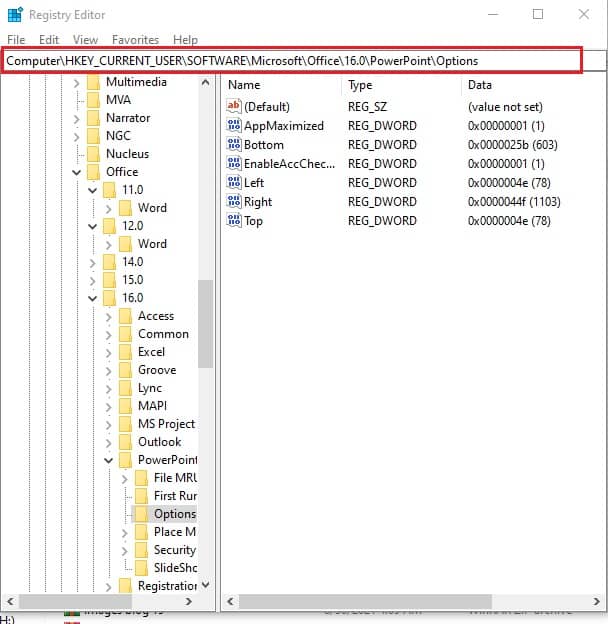Click the Top DWORD value icon
608x624 pixels.
234,220
